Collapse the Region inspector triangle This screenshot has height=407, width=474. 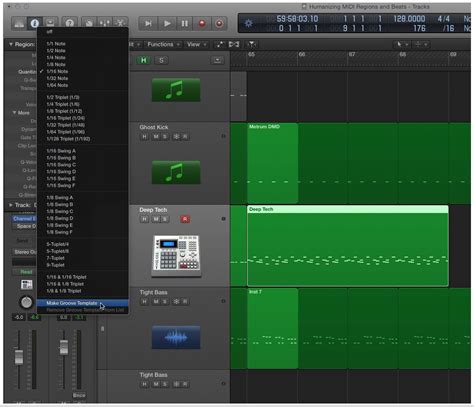point(11,44)
